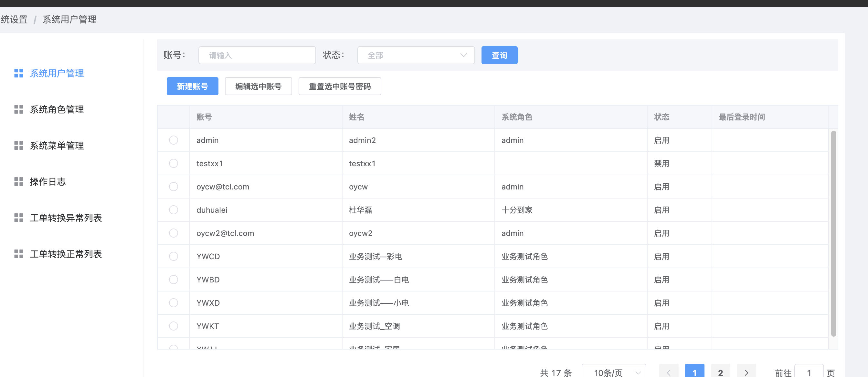This screenshot has height=377, width=868.
Task: Open the 系统用户管理 sidebar menu
Action: pos(57,73)
